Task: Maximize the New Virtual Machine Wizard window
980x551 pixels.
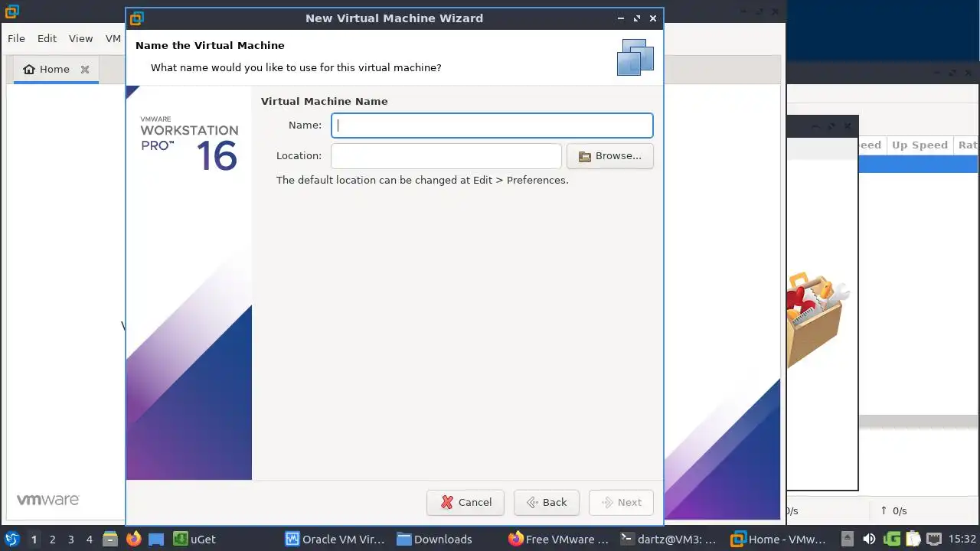Action: 636,18
